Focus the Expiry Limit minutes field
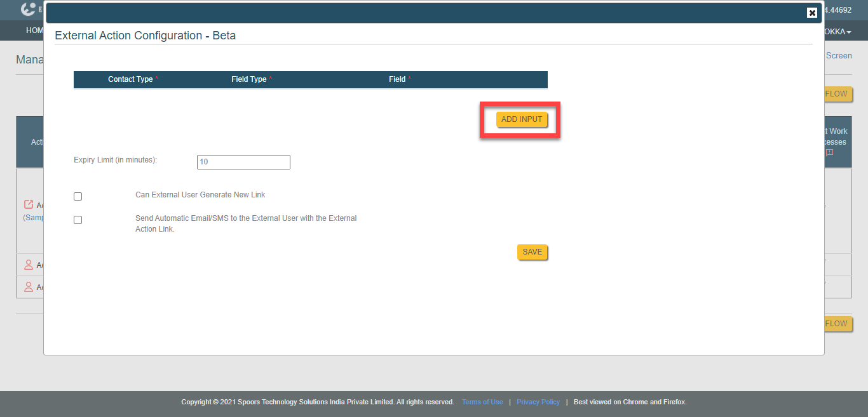The image size is (868, 417). [243, 162]
